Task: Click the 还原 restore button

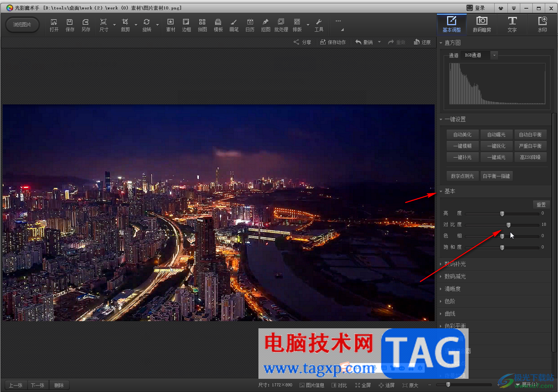Action: tap(422, 42)
